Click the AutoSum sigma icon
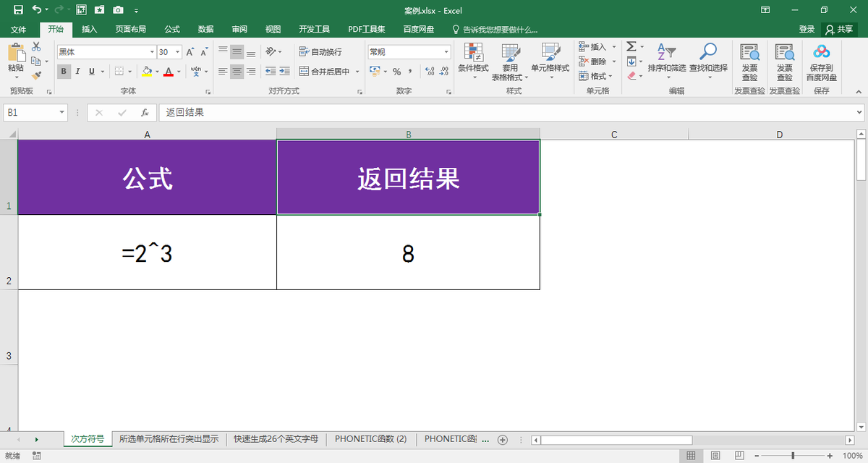The image size is (868, 463). click(x=631, y=47)
